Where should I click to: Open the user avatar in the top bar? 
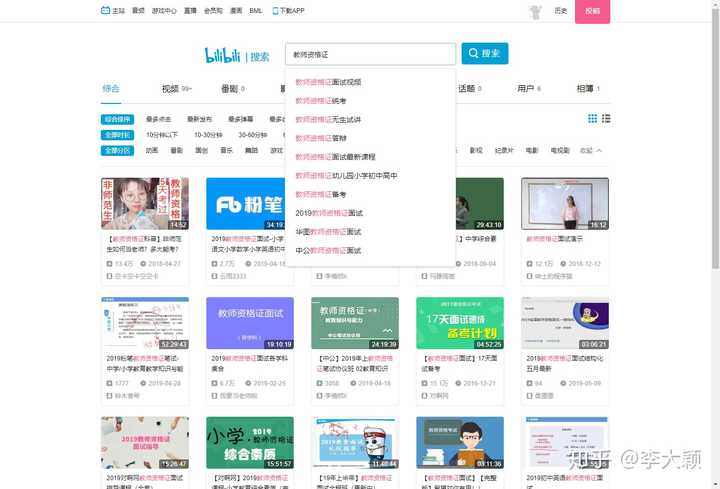click(535, 11)
